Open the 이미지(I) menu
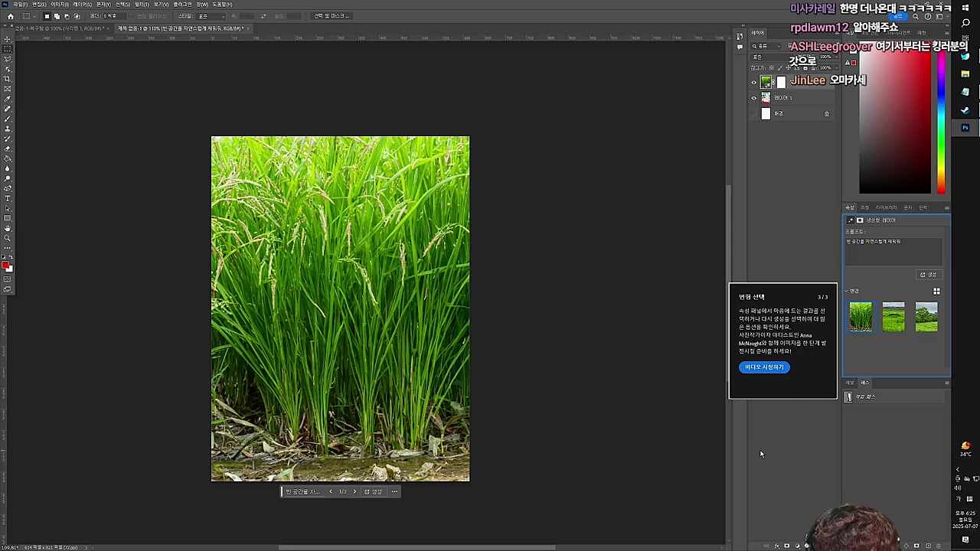 (x=60, y=5)
